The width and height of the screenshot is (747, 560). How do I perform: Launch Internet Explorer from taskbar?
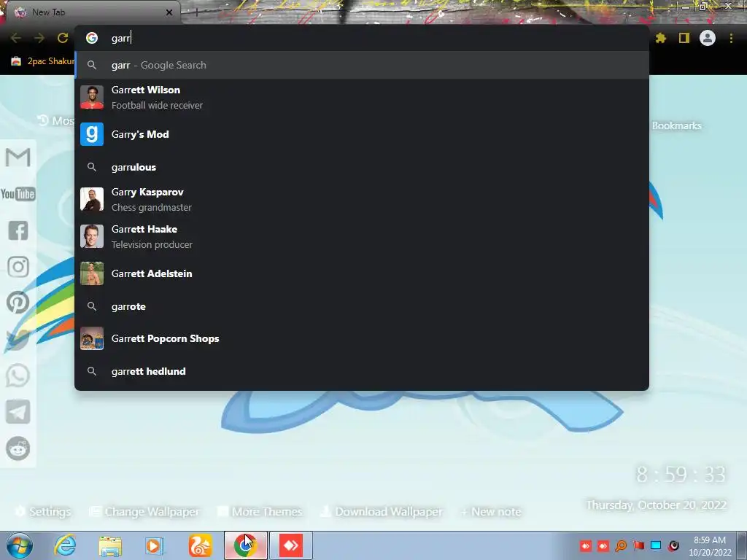pos(65,545)
